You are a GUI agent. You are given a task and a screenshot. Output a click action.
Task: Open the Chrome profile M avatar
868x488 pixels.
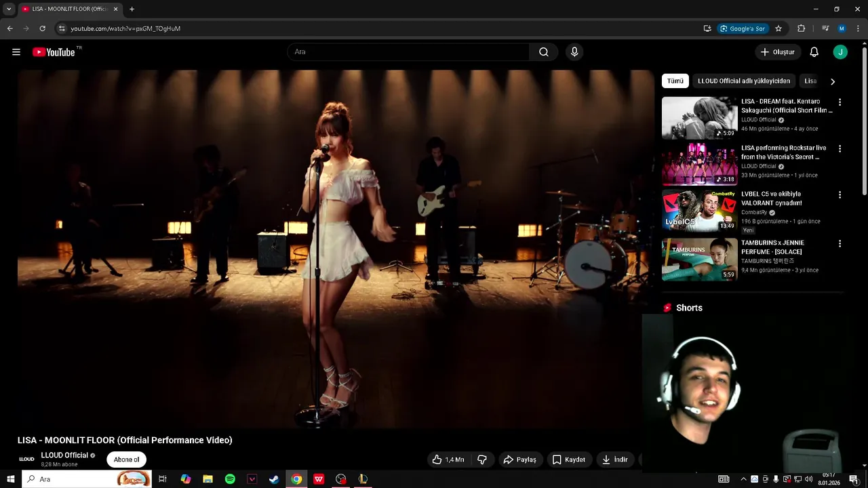(842, 28)
